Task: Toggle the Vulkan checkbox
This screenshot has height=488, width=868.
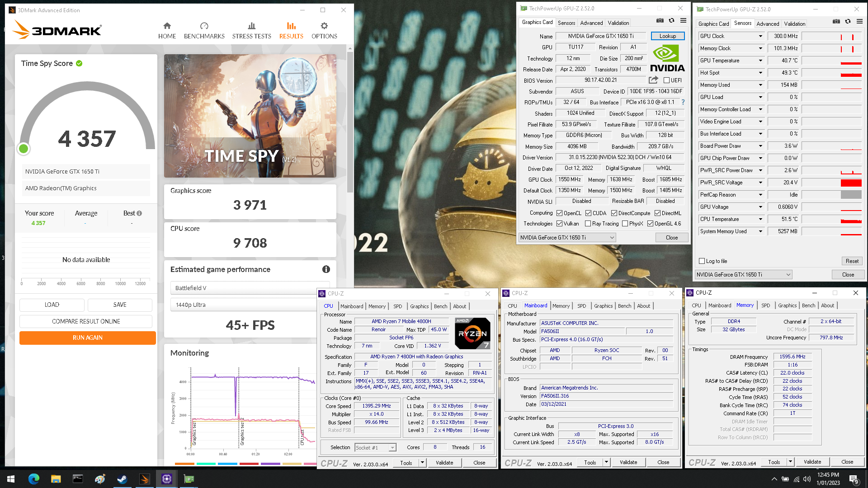Action: (559, 224)
